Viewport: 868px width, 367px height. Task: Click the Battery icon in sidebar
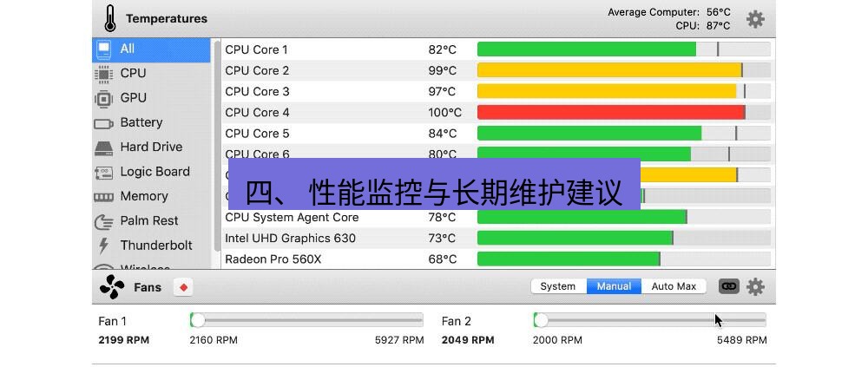tap(104, 123)
